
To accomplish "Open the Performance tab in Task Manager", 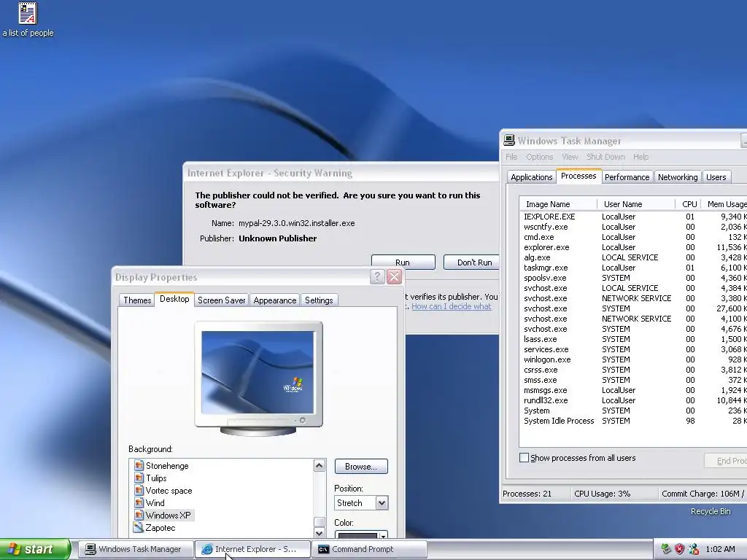I will [x=627, y=177].
